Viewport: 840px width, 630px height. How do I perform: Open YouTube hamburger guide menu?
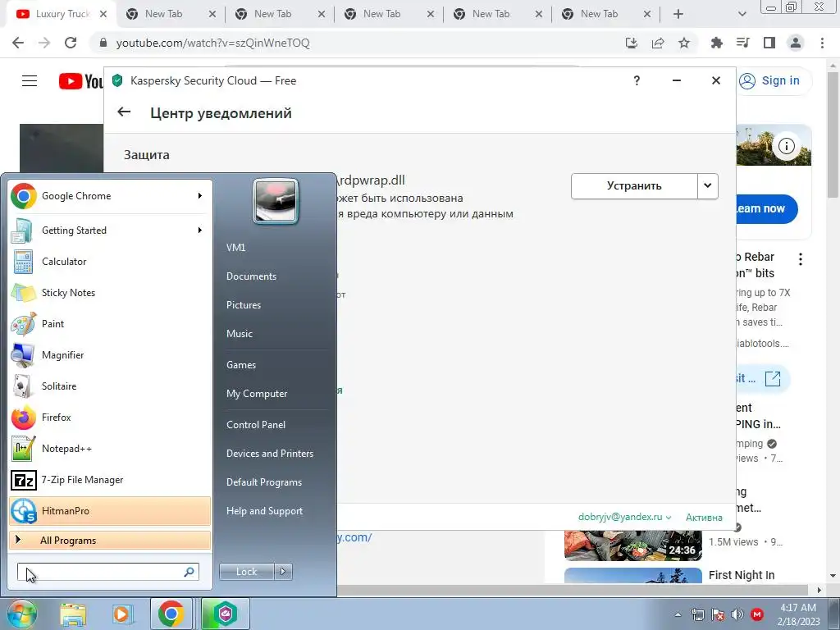30,81
